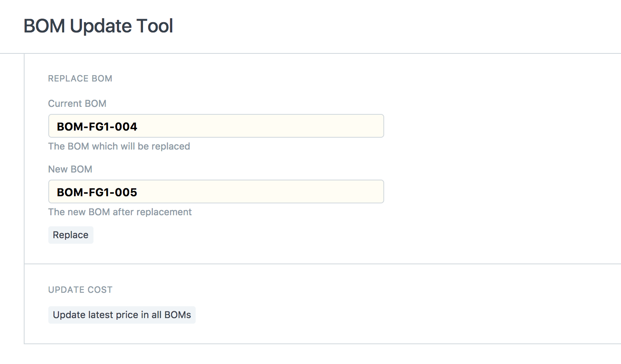Screen dimensions: 621x364
Task: Click the REPLACE BOM section heading
Action: point(80,78)
